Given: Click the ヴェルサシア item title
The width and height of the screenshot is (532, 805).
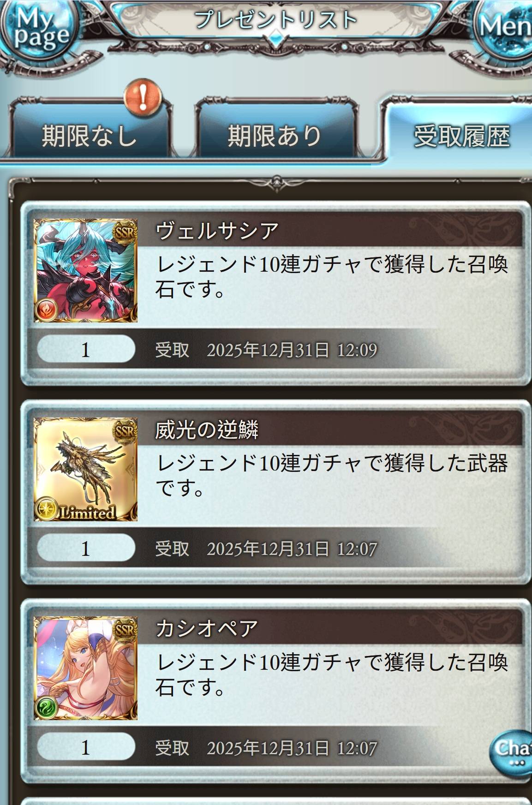Looking at the screenshot, I should [217, 231].
